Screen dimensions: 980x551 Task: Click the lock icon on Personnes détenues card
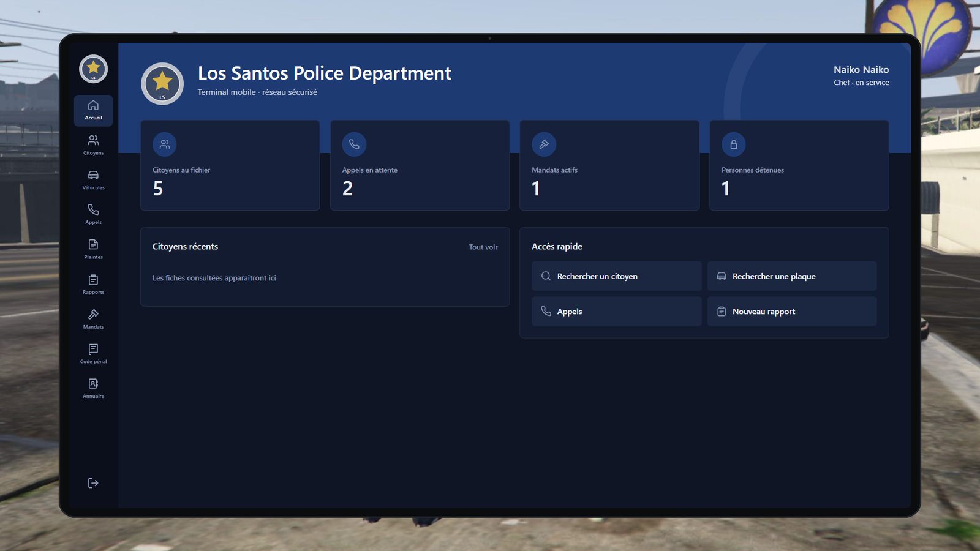click(734, 144)
